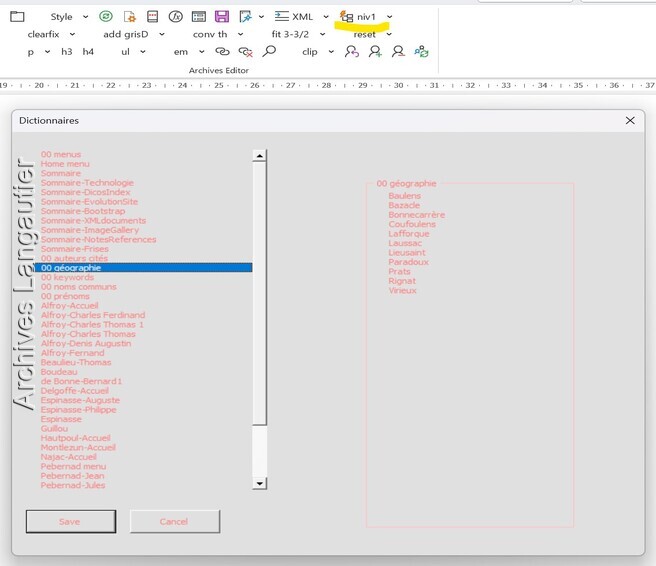Click the magic wand page icon
Viewport: 656px width, 566px height.
245,17
